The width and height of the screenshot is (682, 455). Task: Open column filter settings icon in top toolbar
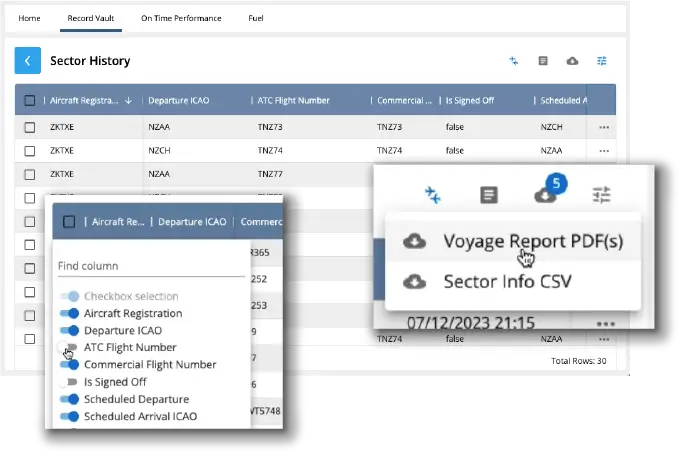602,61
